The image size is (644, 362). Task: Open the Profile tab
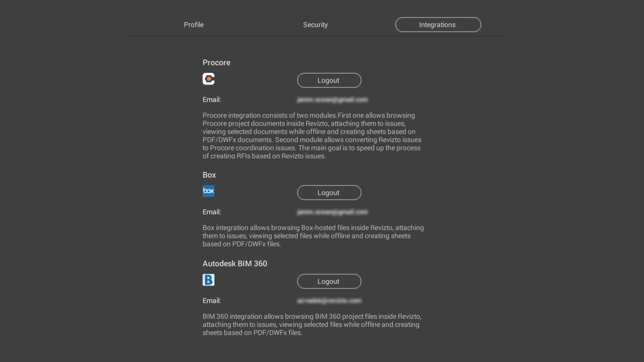click(x=194, y=25)
